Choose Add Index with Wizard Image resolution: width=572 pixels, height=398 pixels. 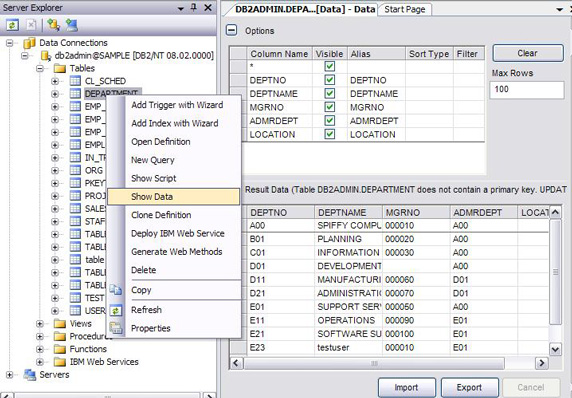coord(175,123)
